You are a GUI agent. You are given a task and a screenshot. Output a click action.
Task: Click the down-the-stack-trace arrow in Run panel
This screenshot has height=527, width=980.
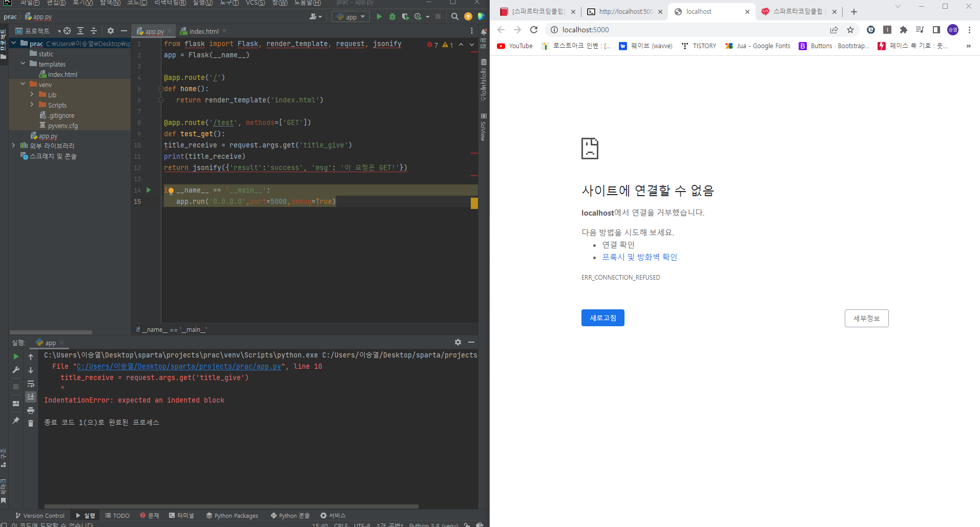pos(31,370)
